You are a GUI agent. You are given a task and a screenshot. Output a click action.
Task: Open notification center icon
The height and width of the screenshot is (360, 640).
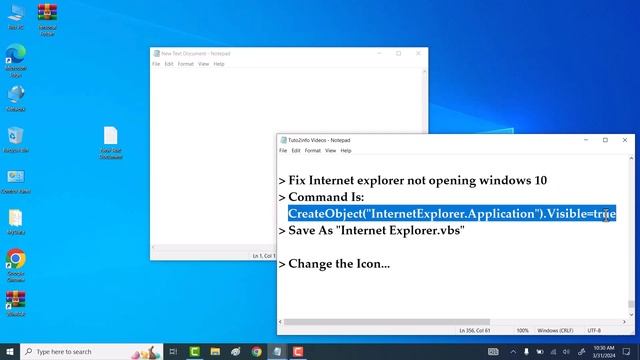point(627,351)
